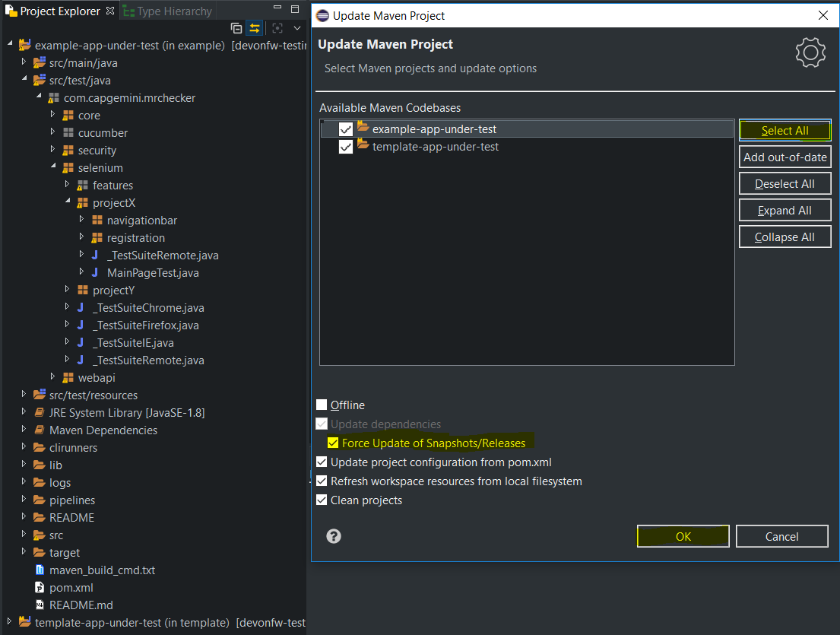Image resolution: width=840 pixels, height=635 pixels.
Task: Click the Project Explorer tab icon
Action: (12, 11)
